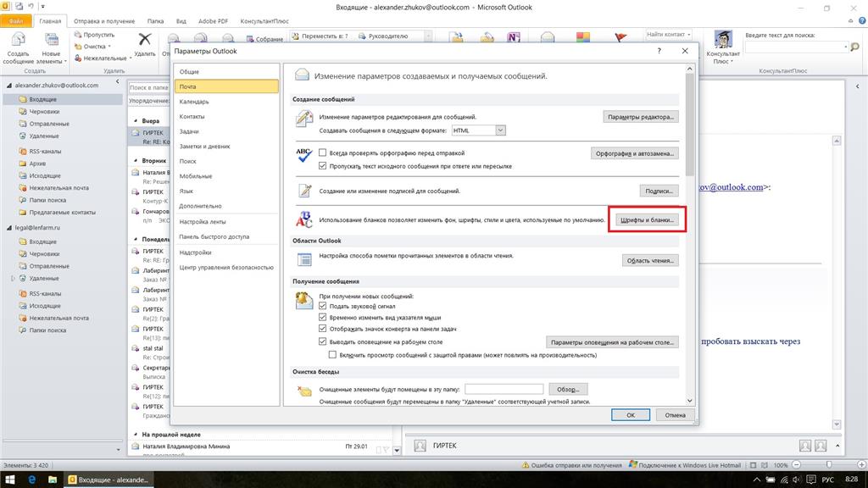Switch to the Папка ribbon tab

pos(155,21)
